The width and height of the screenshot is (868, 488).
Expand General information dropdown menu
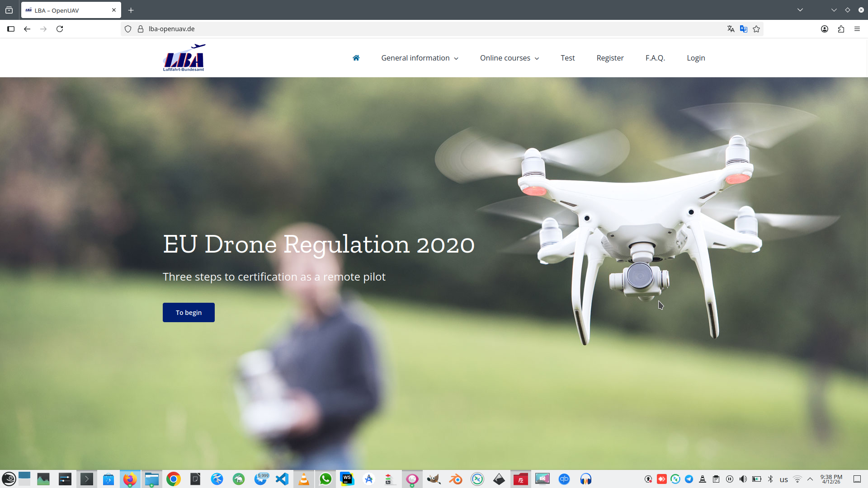pyautogui.click(x=420, y=58)
